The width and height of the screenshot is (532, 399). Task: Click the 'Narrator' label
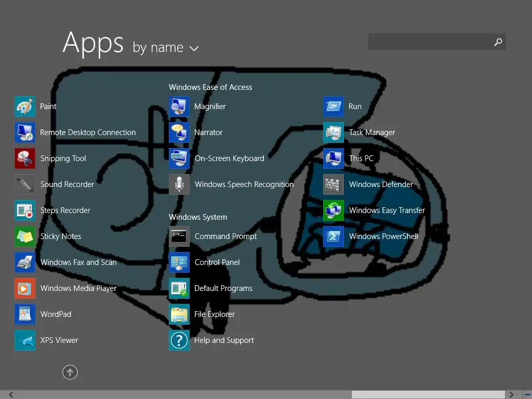point(208,132)
